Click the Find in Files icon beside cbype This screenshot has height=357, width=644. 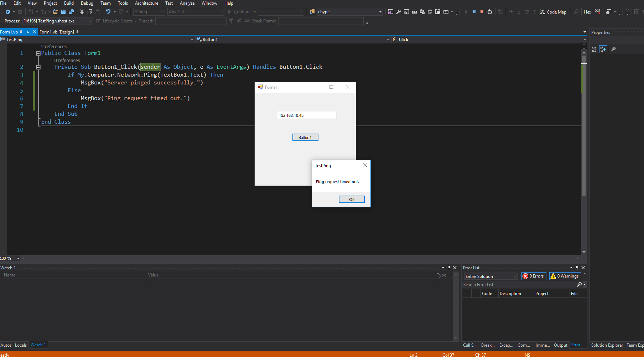(x=312, y=12)
